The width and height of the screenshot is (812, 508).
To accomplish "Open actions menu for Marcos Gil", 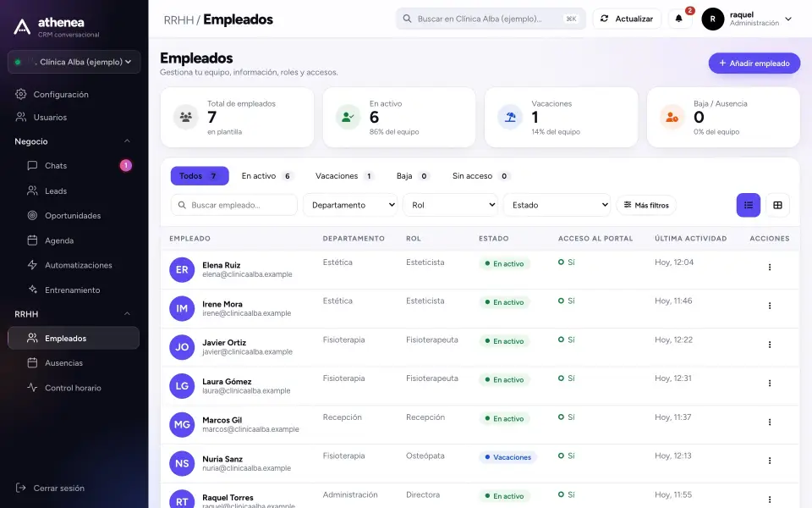I will 770,422.
